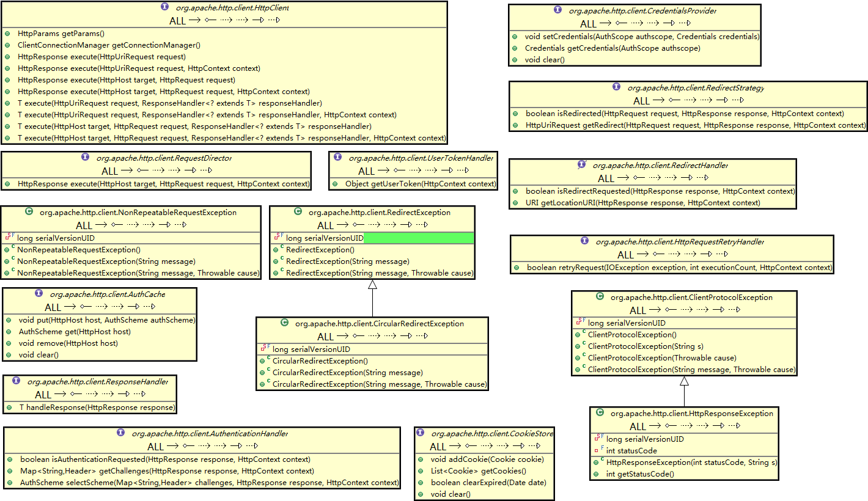868x501 pixels.
Task: Click ALL in the HttpClient box
Action: pyautogui.click(x=177, y=21)
